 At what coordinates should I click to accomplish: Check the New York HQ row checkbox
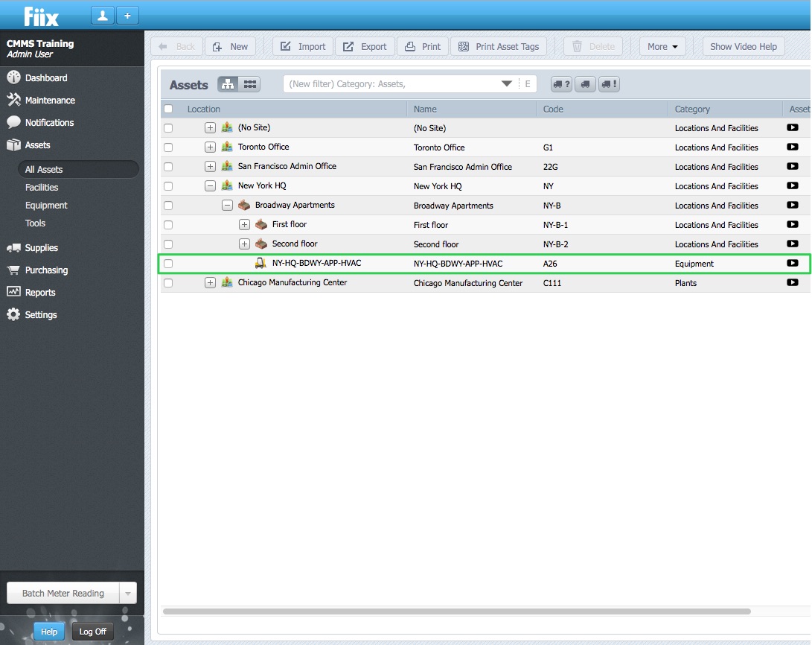(x=168, y=186)
